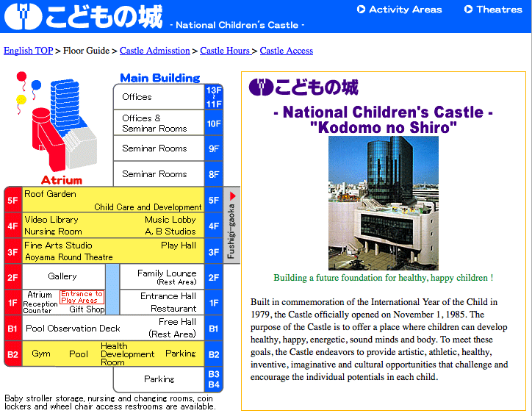This screenshot has width=532, height=416.
Task: Click Reception Counter on 1F
Action: 40,307
